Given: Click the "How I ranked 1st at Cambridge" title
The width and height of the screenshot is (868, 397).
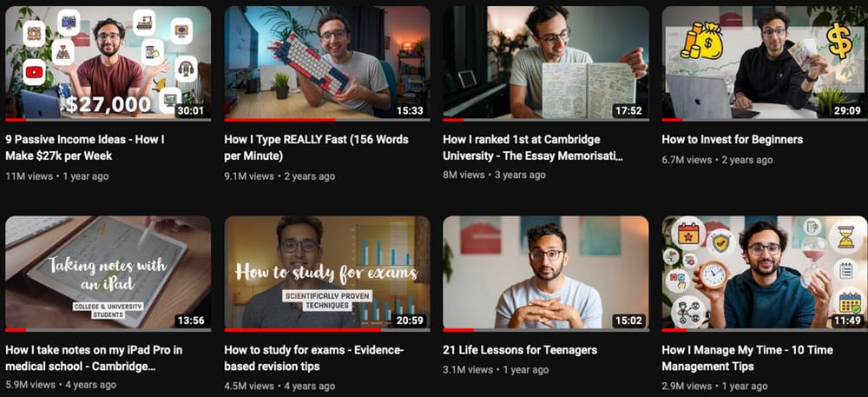Looking at the screenshot, I should 533,148.
